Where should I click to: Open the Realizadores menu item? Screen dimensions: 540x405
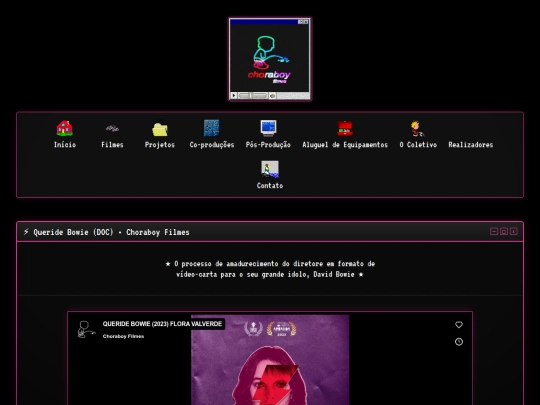pos(470,145)
